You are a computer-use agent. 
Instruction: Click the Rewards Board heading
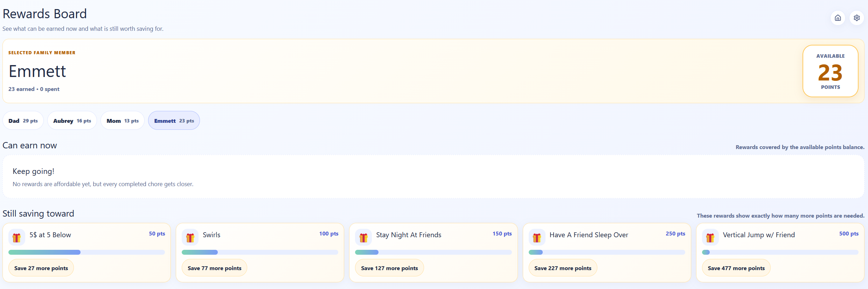[44, 14]
